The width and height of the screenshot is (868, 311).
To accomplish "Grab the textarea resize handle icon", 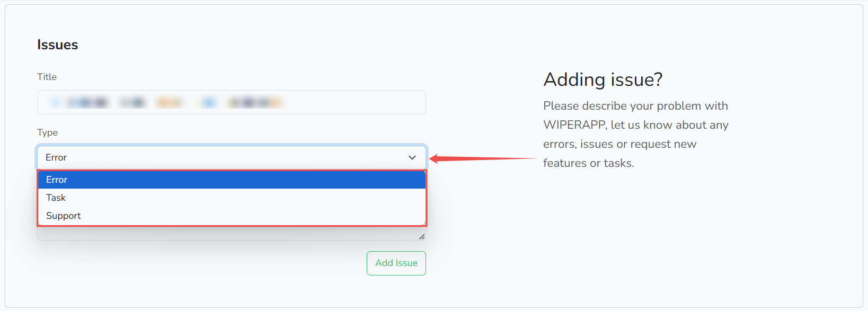I will (422, 237).
